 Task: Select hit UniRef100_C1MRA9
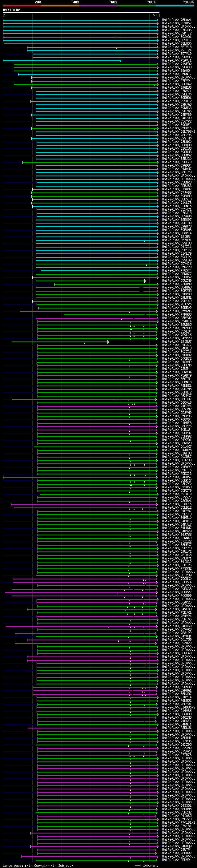[x=177, y=294]
